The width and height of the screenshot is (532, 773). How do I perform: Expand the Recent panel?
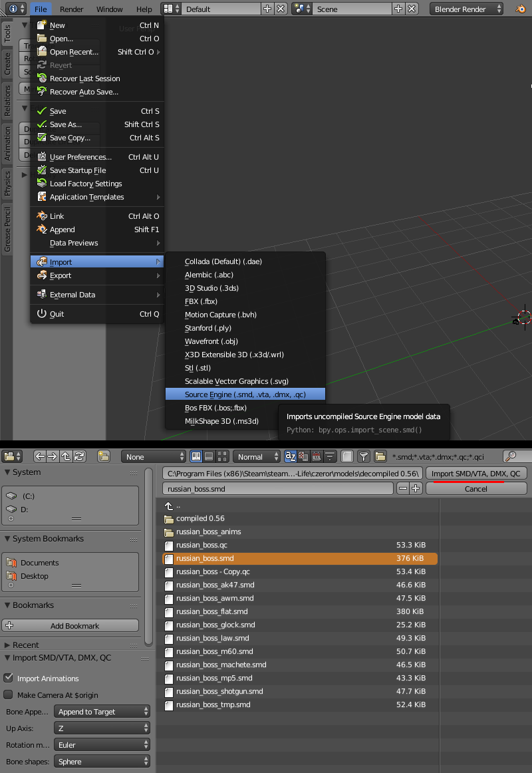coord(7,645)
